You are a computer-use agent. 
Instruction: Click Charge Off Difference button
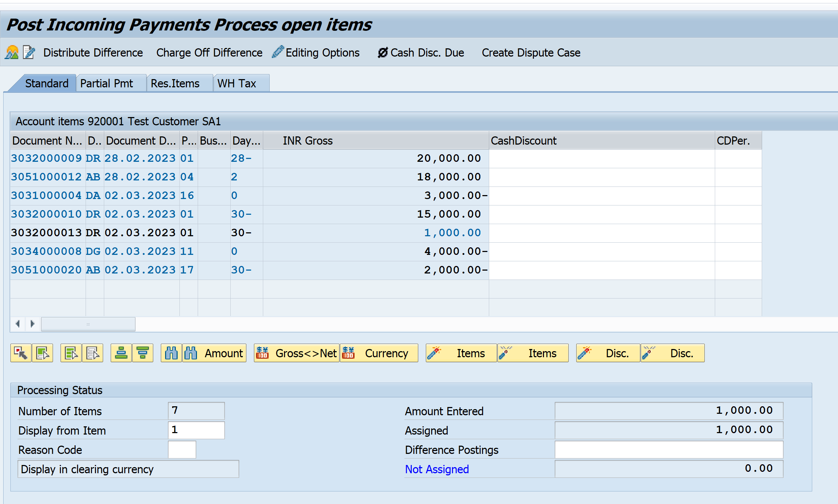[209, 53]
